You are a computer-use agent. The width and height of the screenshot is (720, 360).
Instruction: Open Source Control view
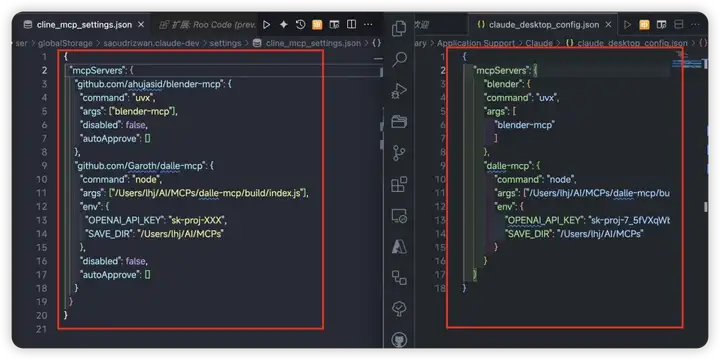[399, 153]
